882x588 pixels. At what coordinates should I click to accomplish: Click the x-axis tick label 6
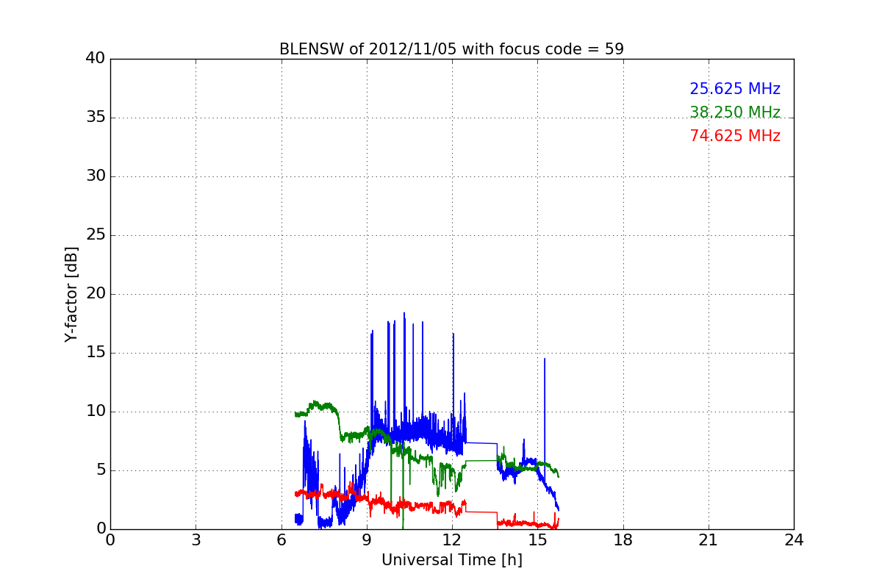tap(281, 540)
